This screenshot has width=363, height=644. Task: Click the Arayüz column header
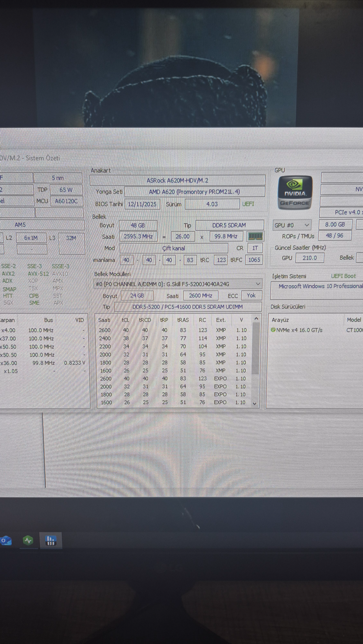click(x=280, y=320)
